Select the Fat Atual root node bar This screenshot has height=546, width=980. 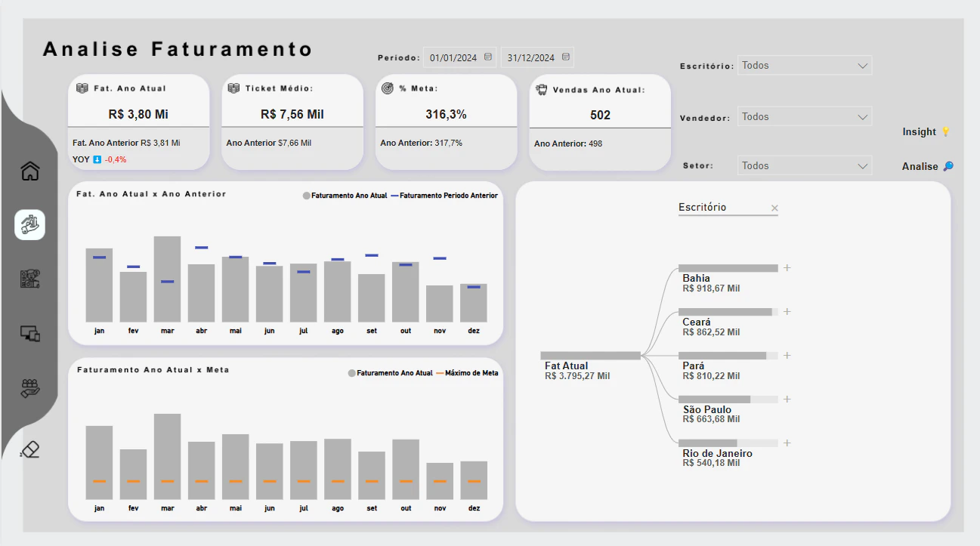pyautogui.click(x=591, y=356)
